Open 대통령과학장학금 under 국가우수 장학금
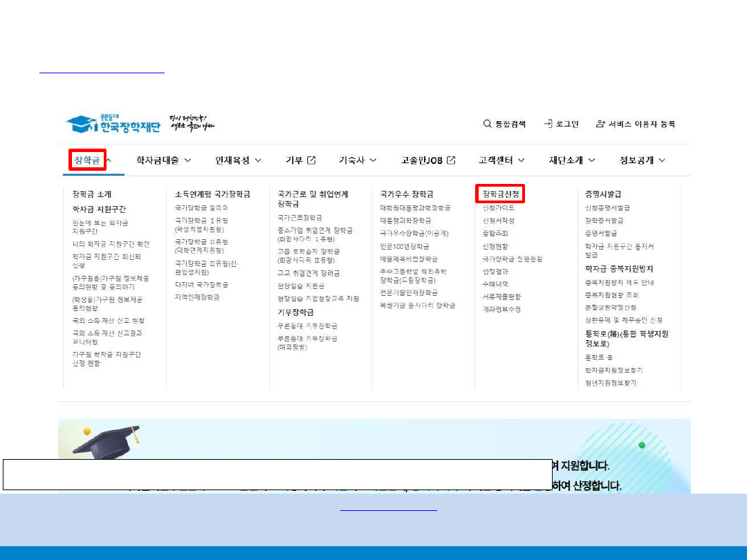This screenshot has height=560, width=747. pyautogui.click(x=405, y=221)
